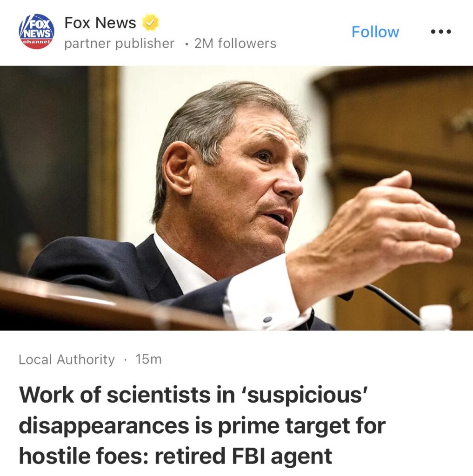
Task: Follow the Fox News publisher
Action: (x=375, y=32)
